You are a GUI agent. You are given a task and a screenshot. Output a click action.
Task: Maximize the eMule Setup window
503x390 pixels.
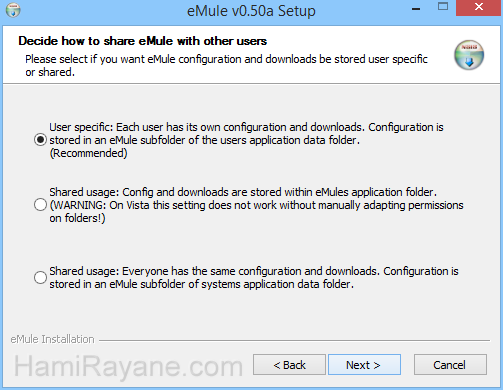443,7
